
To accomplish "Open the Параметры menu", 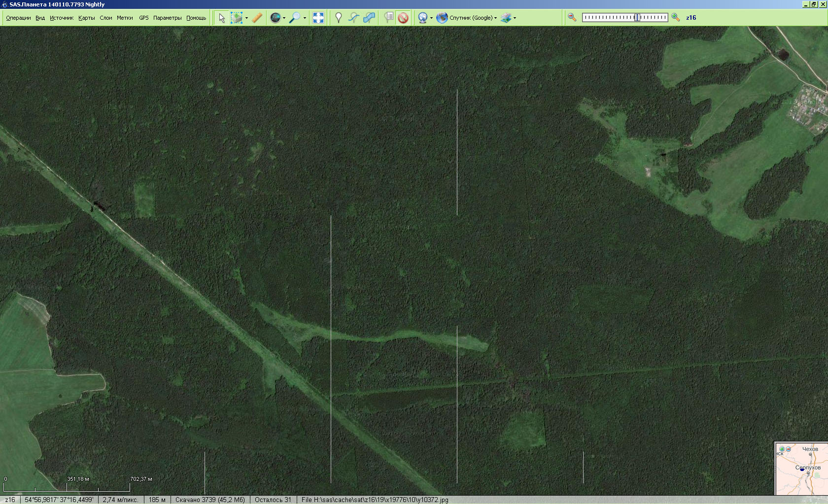I will (167, 18).
